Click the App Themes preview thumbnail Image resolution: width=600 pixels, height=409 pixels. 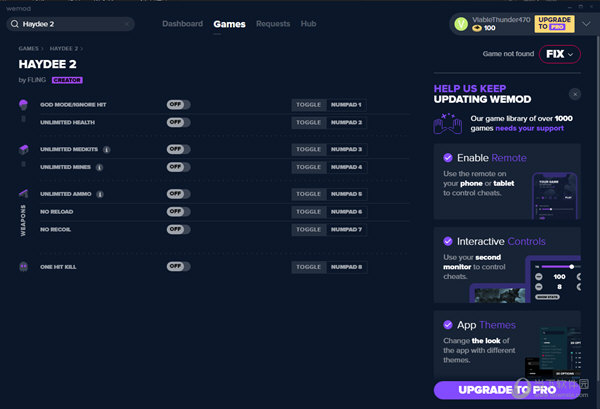point(553,351)
